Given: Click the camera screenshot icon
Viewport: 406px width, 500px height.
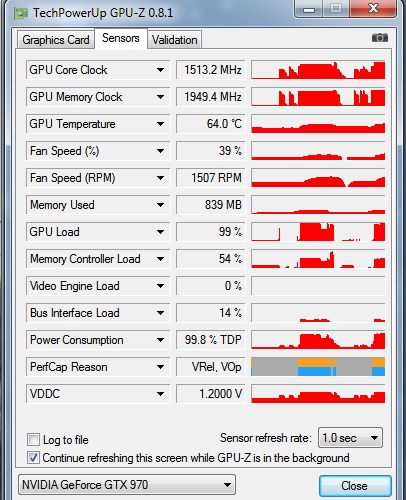Looking at the screenshot, I should (x=380, y=38).
